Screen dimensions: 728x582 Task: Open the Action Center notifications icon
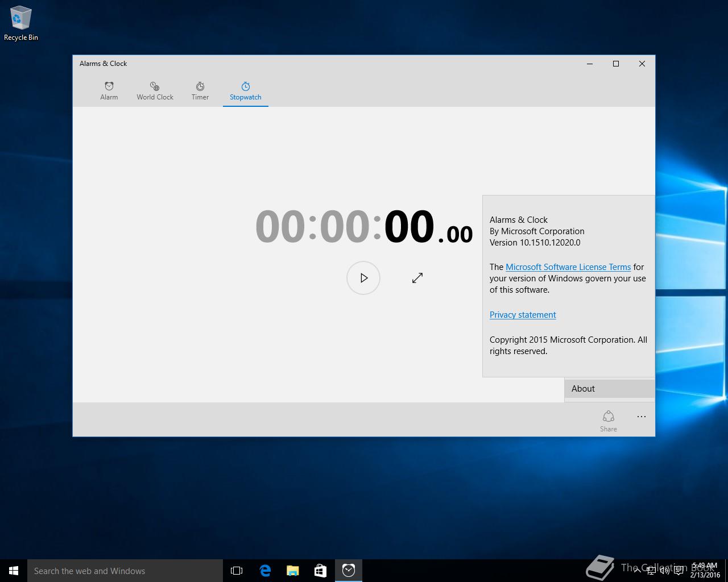tap(679, 571)
